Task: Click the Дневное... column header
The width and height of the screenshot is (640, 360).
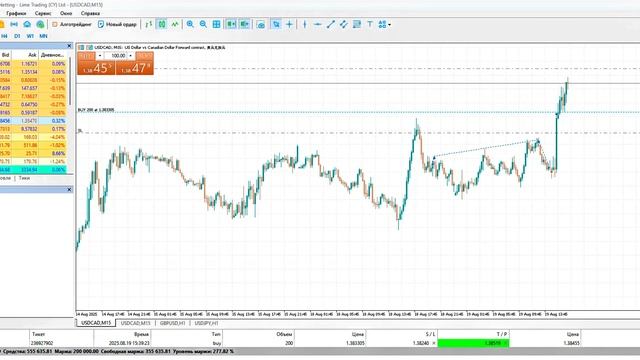Action: [x=52, y=55]
